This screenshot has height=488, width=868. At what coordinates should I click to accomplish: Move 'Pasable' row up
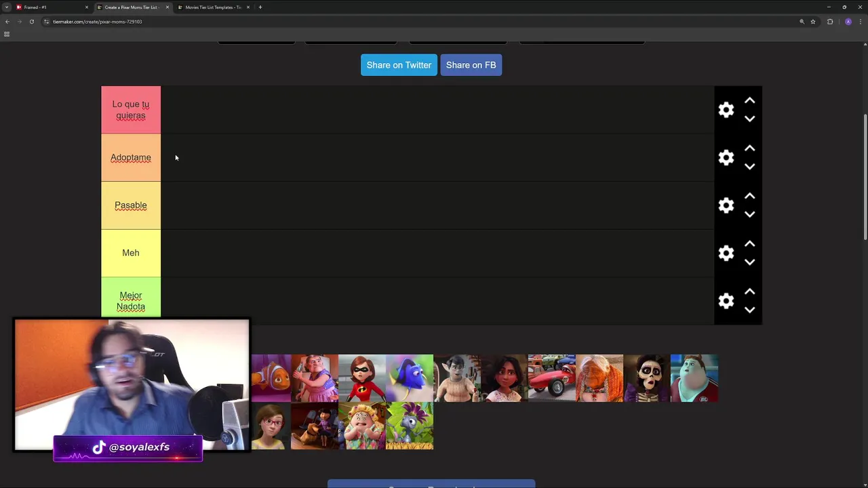coord(749,196)
